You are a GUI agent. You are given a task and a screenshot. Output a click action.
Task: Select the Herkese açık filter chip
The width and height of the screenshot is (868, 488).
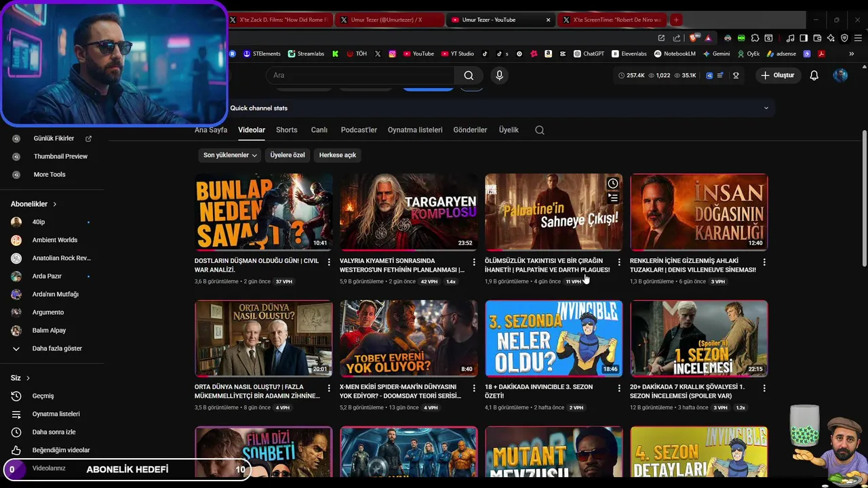(x=338, y=155)
